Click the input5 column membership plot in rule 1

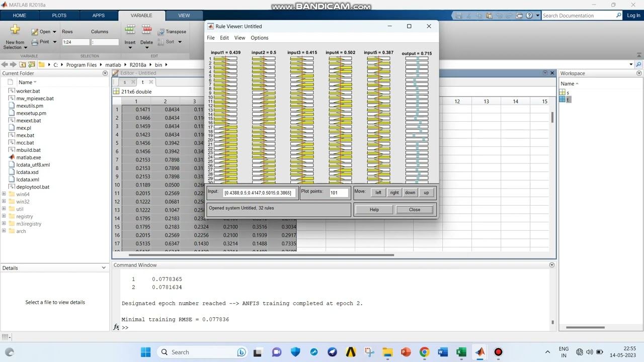click(378, 59)
